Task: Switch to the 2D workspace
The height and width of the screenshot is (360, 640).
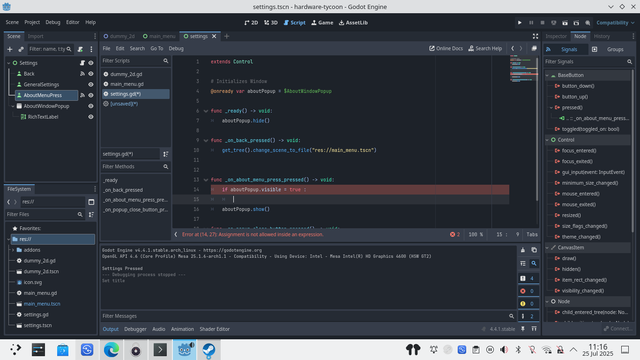Action: click(x=251, y=23)
